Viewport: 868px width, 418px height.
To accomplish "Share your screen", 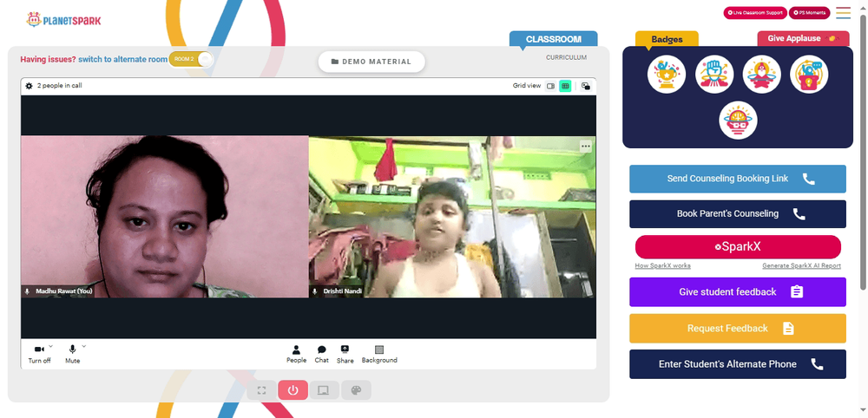I will click(345, 355).
